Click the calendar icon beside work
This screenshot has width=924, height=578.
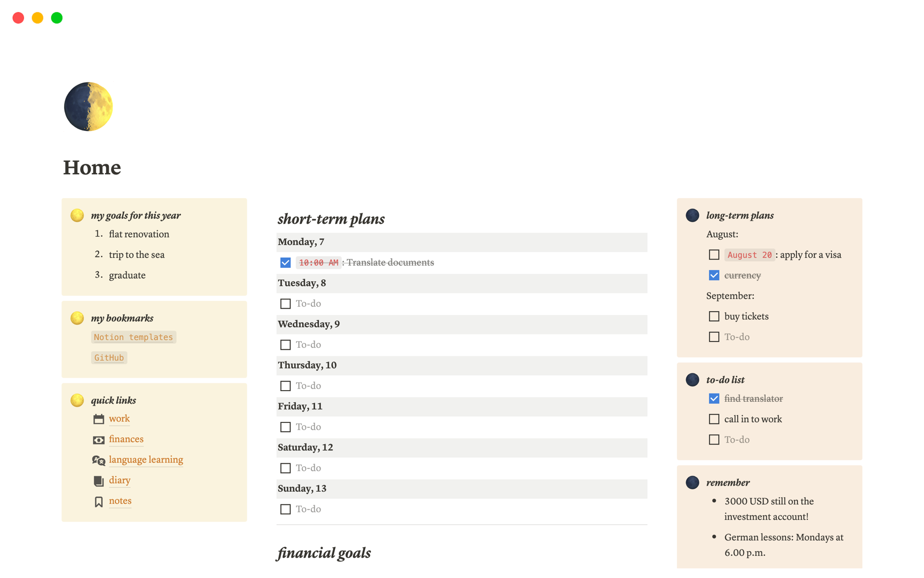[99, 419]
